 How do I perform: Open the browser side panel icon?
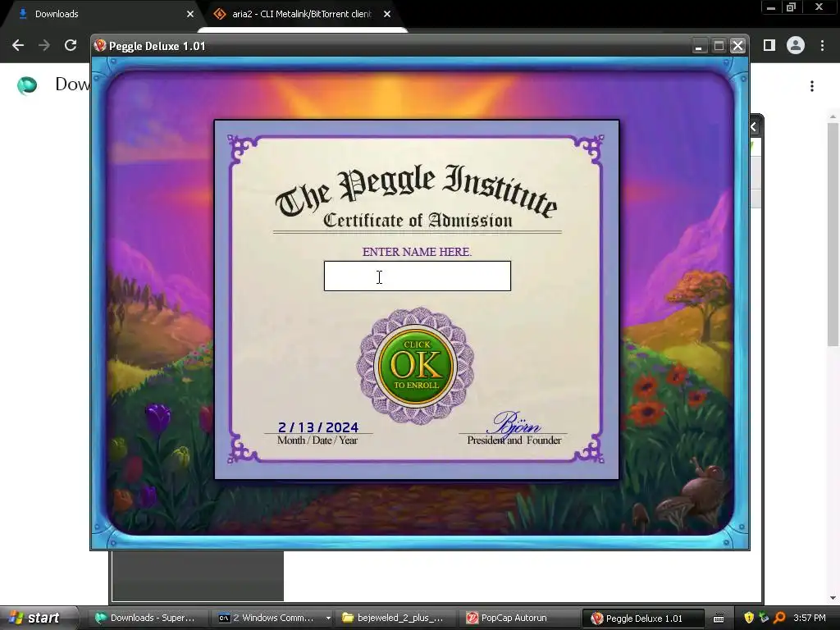click(x=769, y=46)
